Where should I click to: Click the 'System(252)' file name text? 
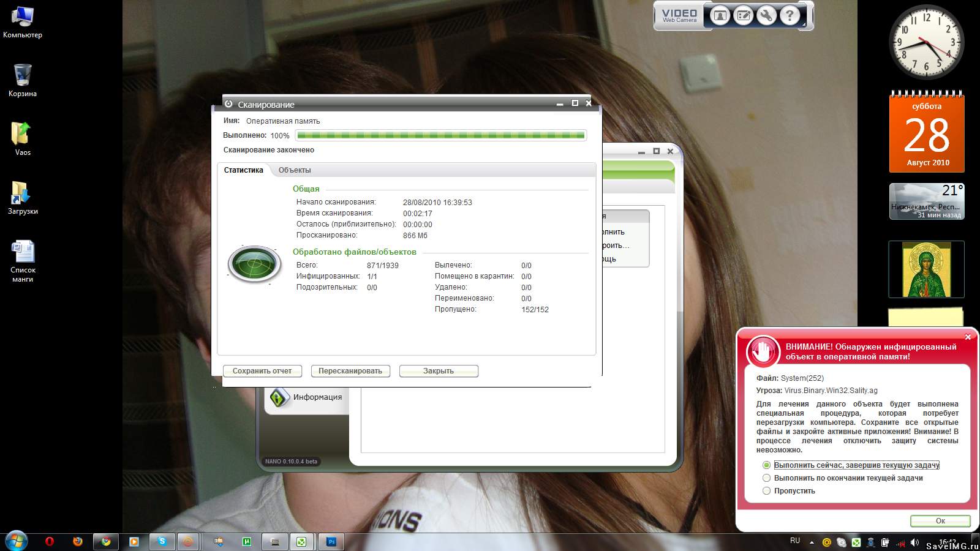tap(802, 378)
